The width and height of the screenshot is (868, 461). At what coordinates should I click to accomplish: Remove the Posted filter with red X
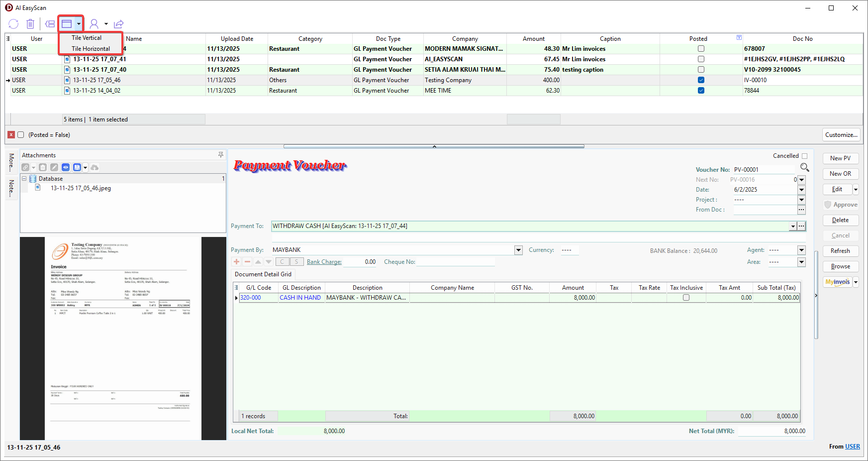pyautogui.click(x=11, y=135)
